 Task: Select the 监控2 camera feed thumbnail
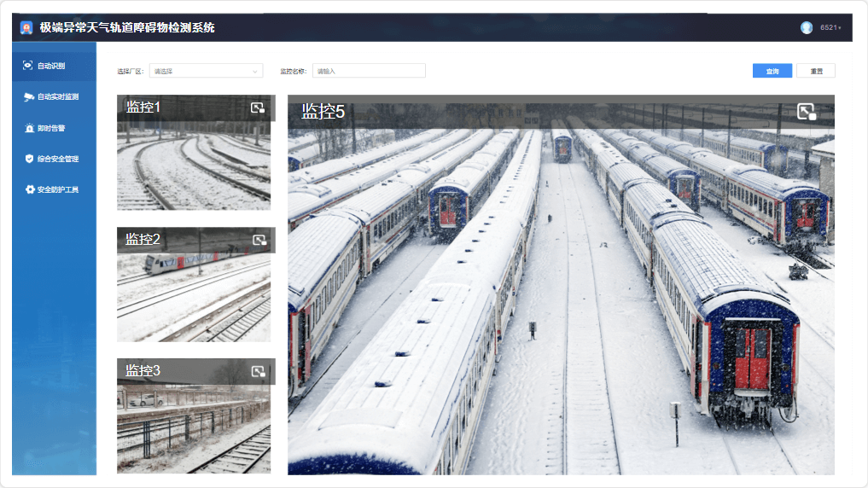tap(194, 299)
